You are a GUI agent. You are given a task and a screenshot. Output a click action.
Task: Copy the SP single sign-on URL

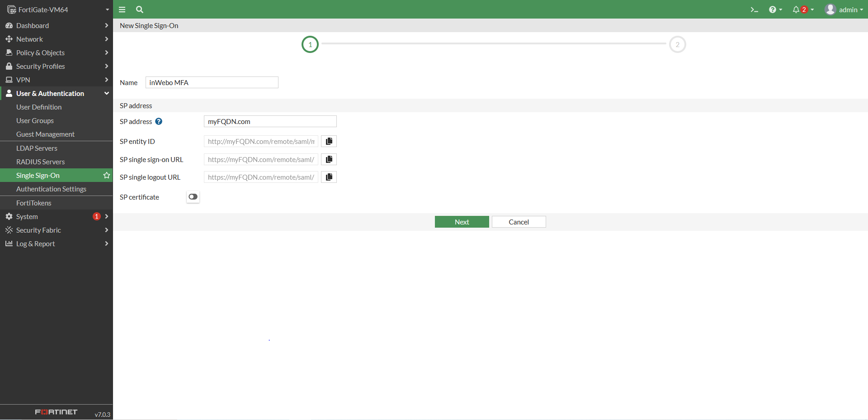point(329,159)
